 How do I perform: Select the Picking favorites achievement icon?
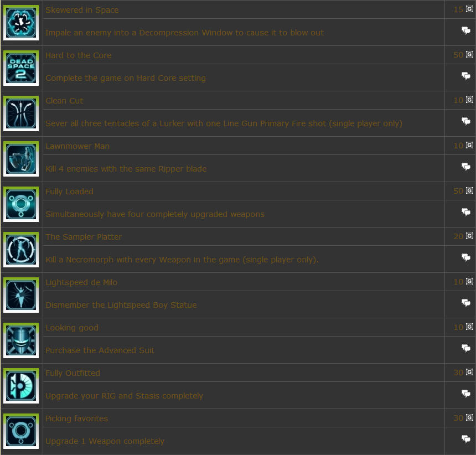[21, 431]
